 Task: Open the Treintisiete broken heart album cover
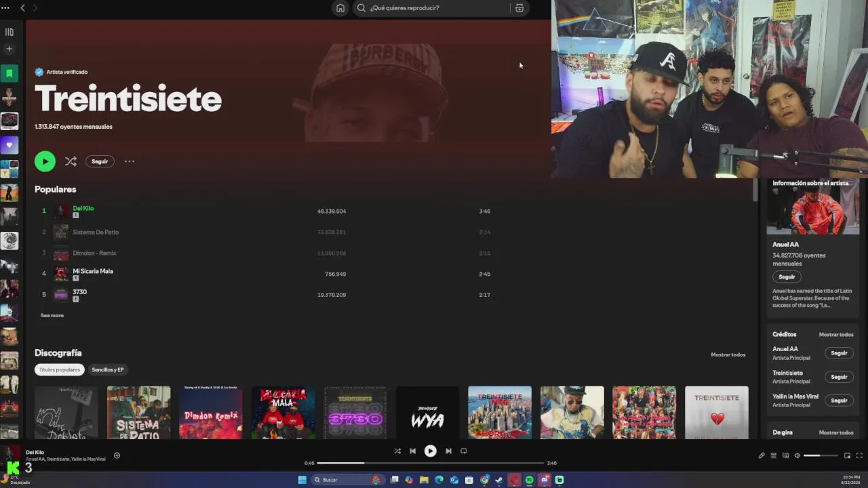(717, 413)
